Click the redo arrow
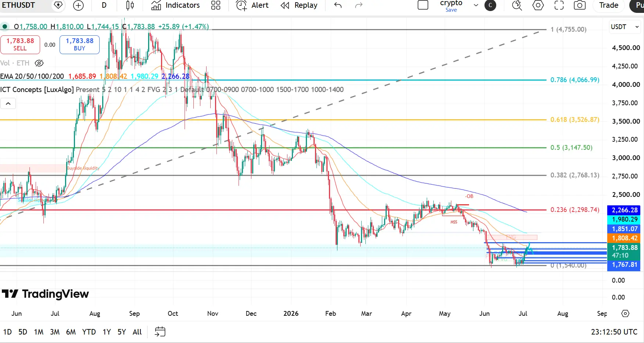Image resolution: width=644 pixels, height=343 pixels. click(x=359, y=5)
